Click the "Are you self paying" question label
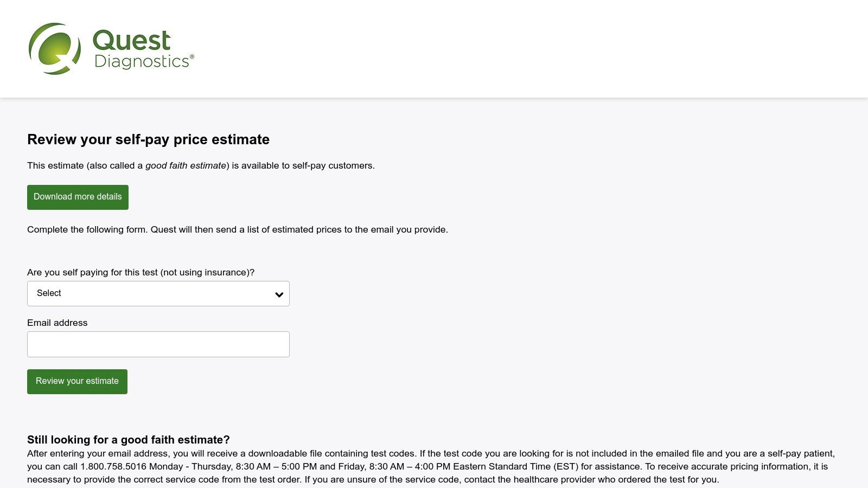This screenshot has width=868, height=488. 141,272
